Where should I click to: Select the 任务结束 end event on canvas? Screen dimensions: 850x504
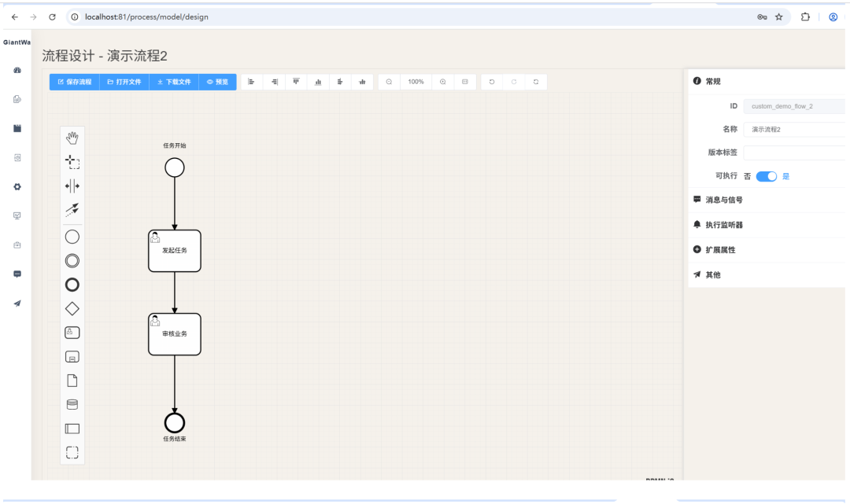coord(175,423)
